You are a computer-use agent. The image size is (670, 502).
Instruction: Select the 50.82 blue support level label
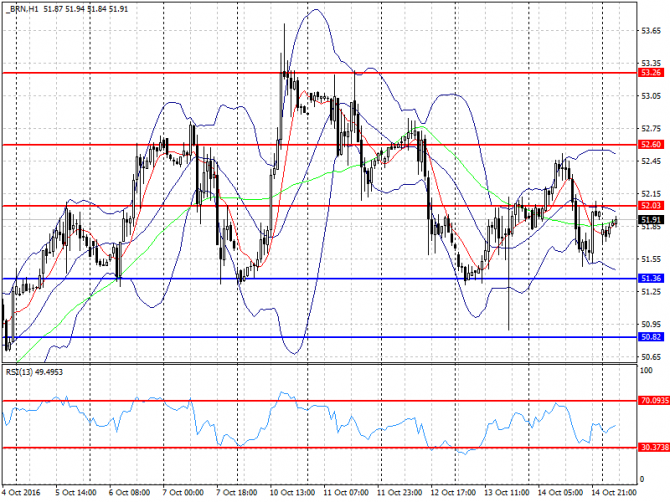[x=651, y=337]
